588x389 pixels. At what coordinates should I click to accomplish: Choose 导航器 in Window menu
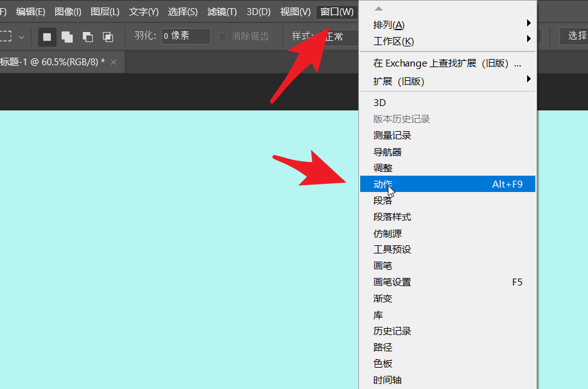pos(448,152)
